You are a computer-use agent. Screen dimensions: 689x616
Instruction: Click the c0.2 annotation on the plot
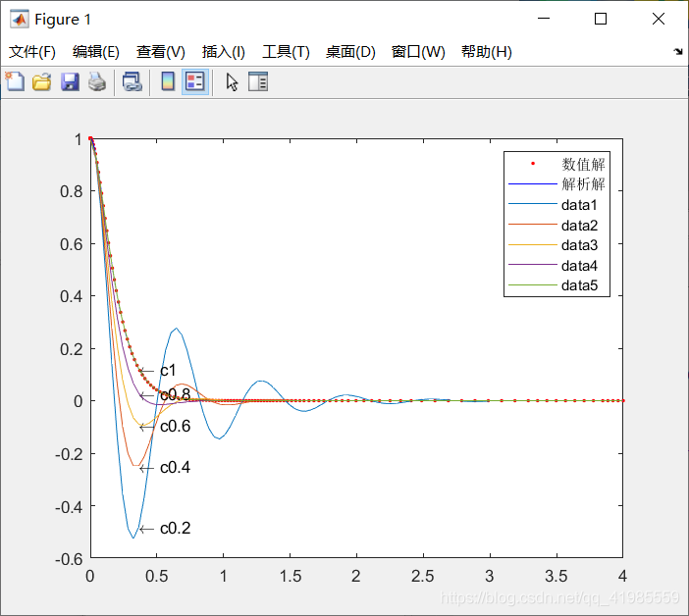tap(175, 528)
